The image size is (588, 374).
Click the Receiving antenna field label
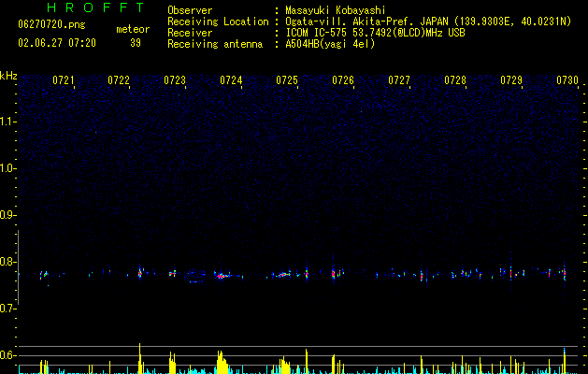(x=215, y=44)
